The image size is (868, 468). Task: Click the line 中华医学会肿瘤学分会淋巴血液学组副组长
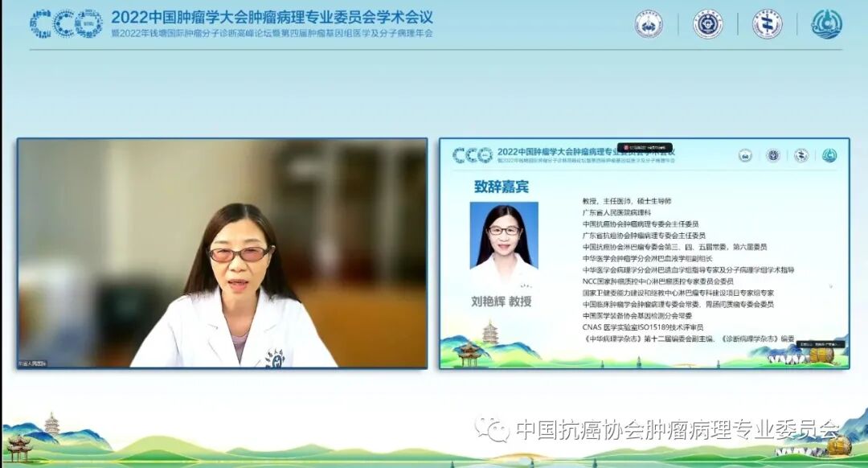647,259
